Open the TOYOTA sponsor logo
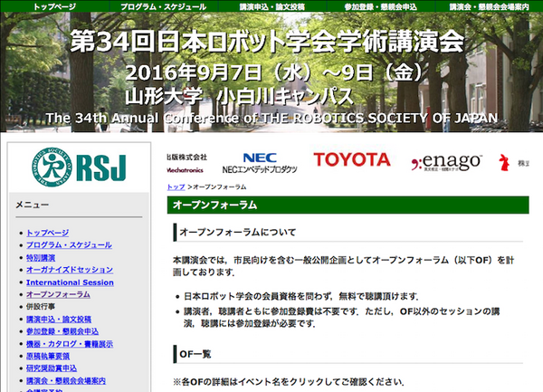Screen dimensions: 543x392 pyautogui.click(x=352, y=160)
